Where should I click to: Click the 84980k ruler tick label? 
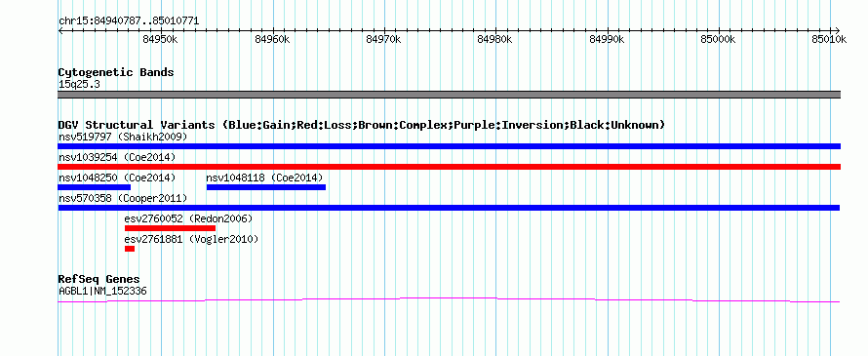tap(495, 39)
